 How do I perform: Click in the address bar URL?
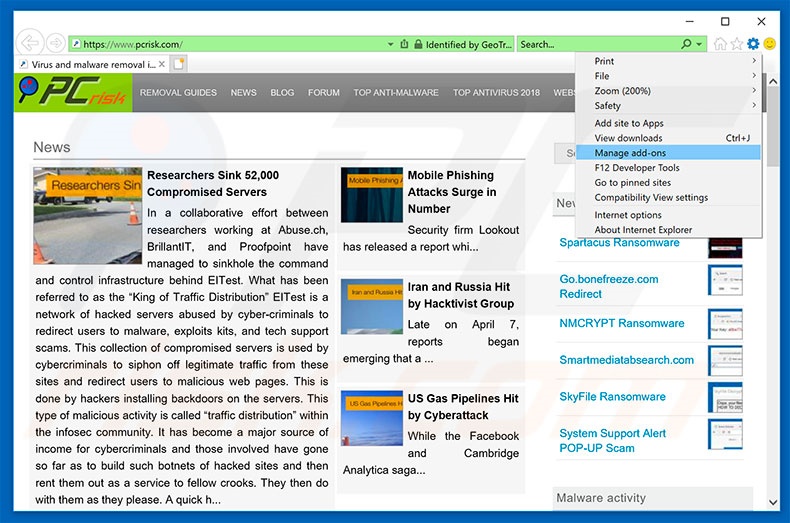tap(132, 44)
